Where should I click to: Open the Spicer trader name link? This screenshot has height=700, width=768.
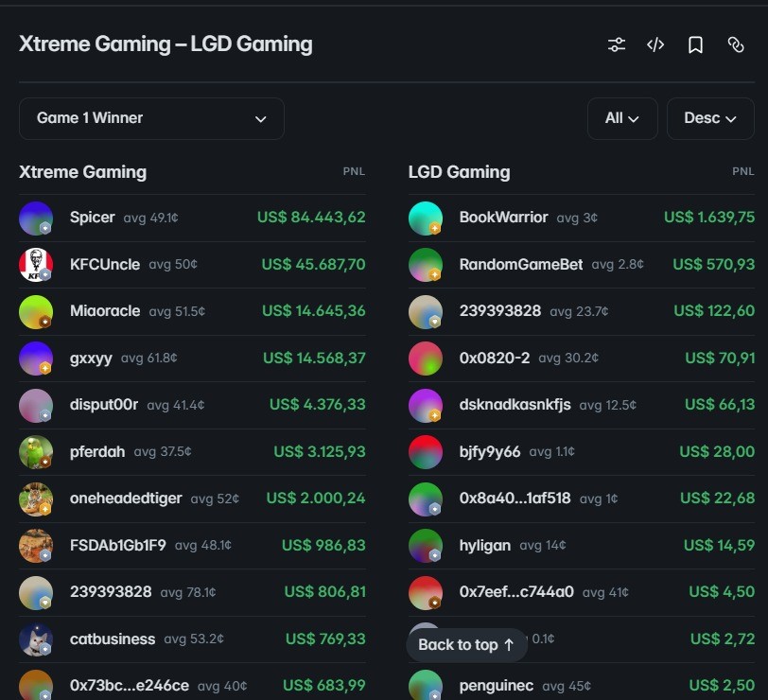click(92, 217)
